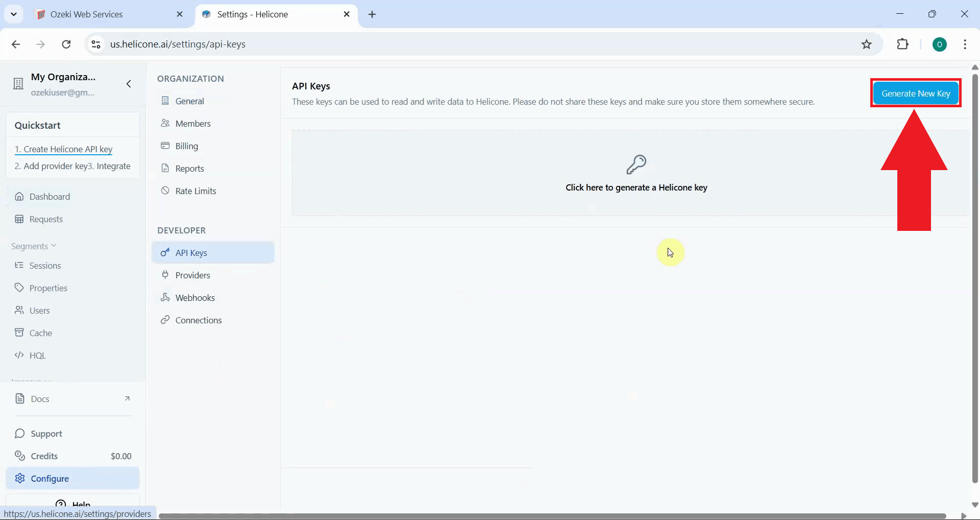Open the Rate Limits settings
980x520 pixels.
click(195, 191)
